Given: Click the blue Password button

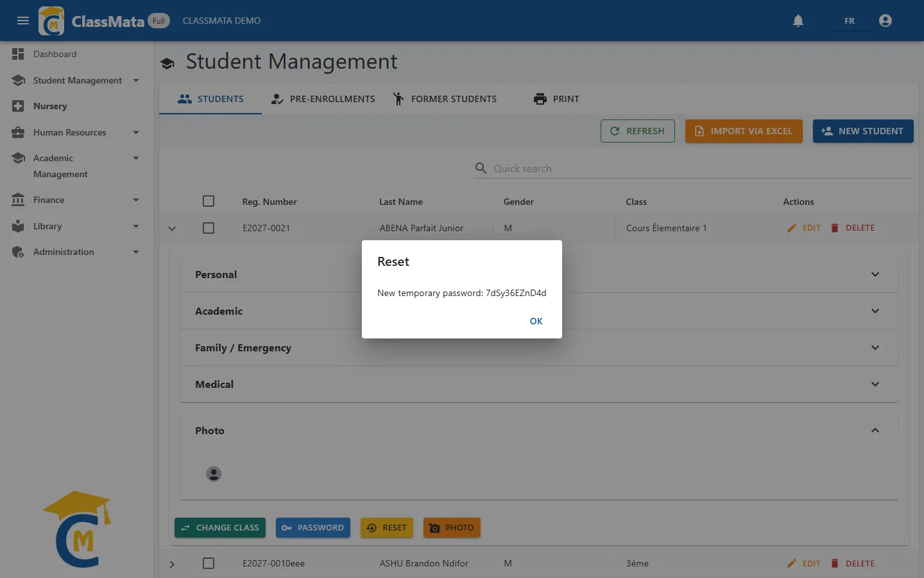Looking at the screenshot, I should click(313, 528).
